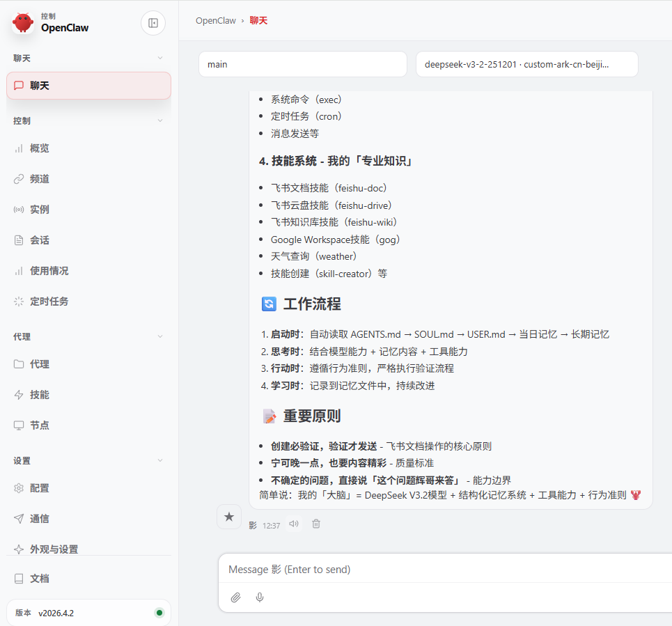Play the message aloud via the speaker icon
Screen dimensions: 672x626
pyautogui.click(x=293, y=524)
